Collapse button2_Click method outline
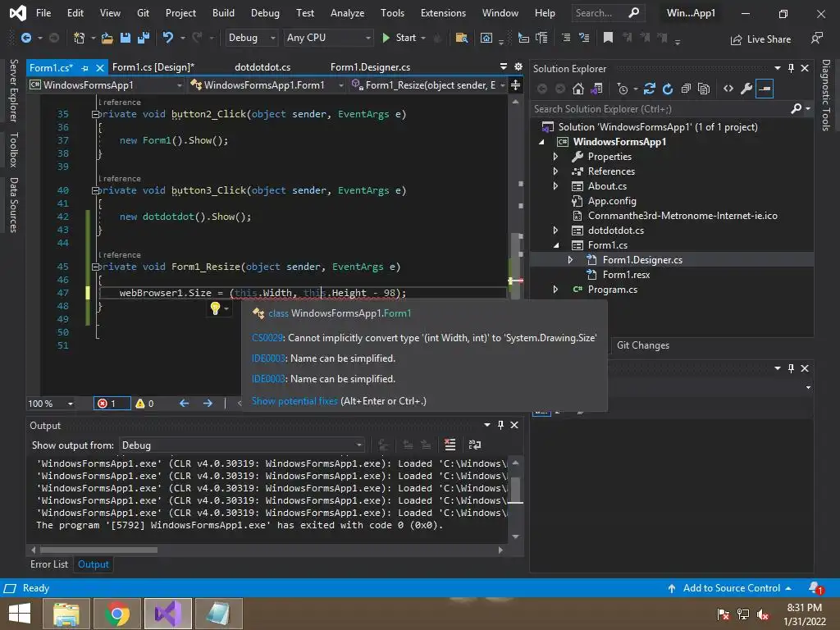This screenshot has height=630, width=840. [95, 114]
